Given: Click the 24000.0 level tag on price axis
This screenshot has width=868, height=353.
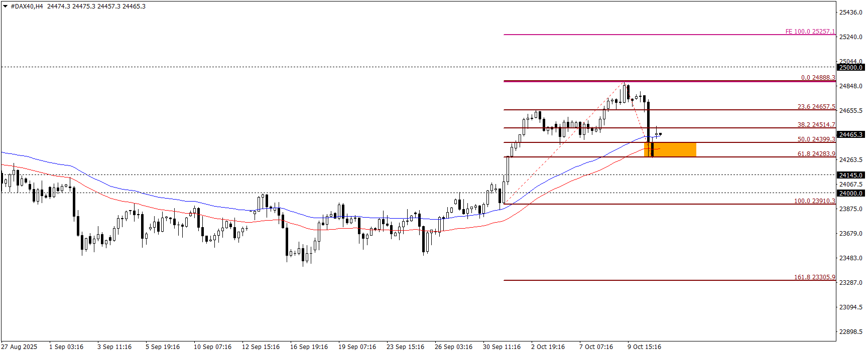Looking at the screenshot, I should click(x=851, y=193).
